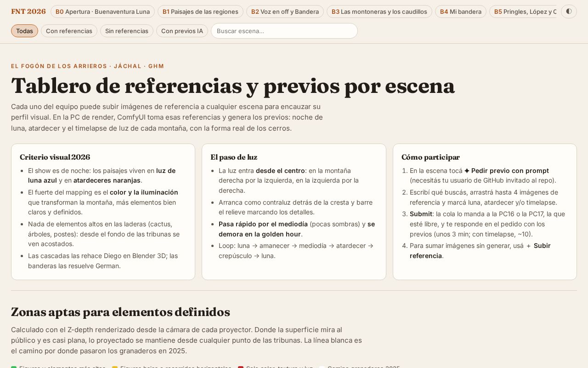The image size is (588, 368).
Task: Click the paragraph starting 'Calculado con el Z-depth'
Action: (x=187, y=340)
